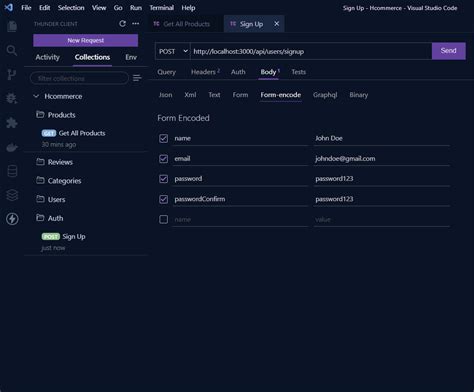Uncheck the email field checkbox
Screen dimensions: 474x392
click(163, 159)
